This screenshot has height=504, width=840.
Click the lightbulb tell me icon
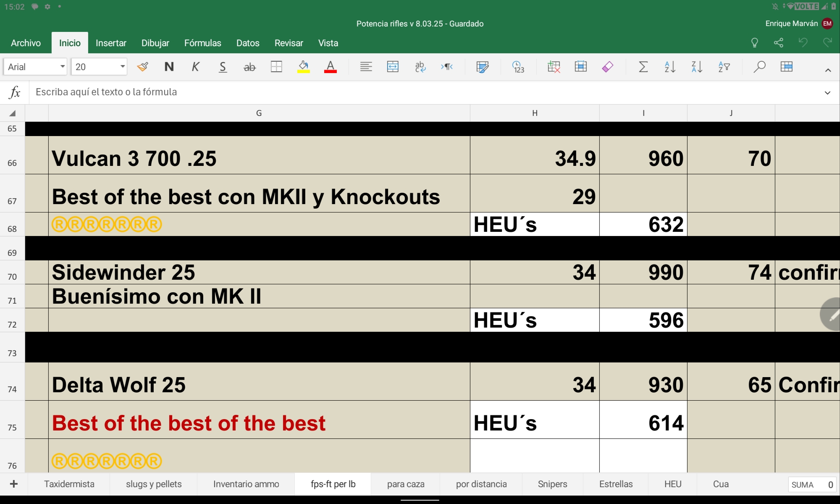pos(754,42)
